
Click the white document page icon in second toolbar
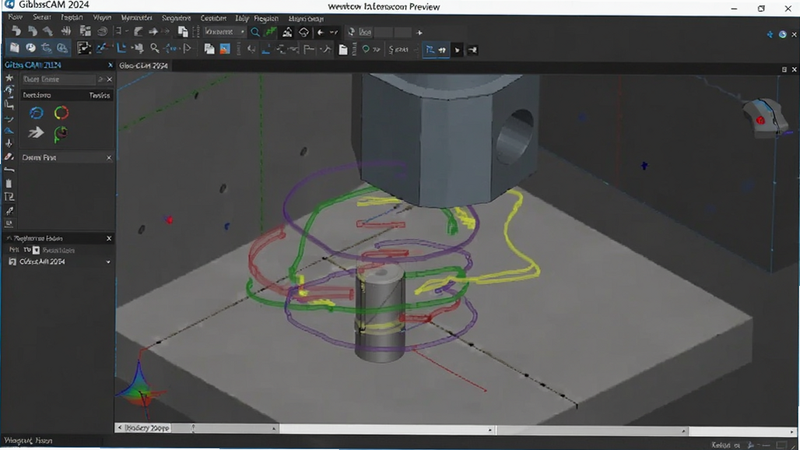pos(343,49)
